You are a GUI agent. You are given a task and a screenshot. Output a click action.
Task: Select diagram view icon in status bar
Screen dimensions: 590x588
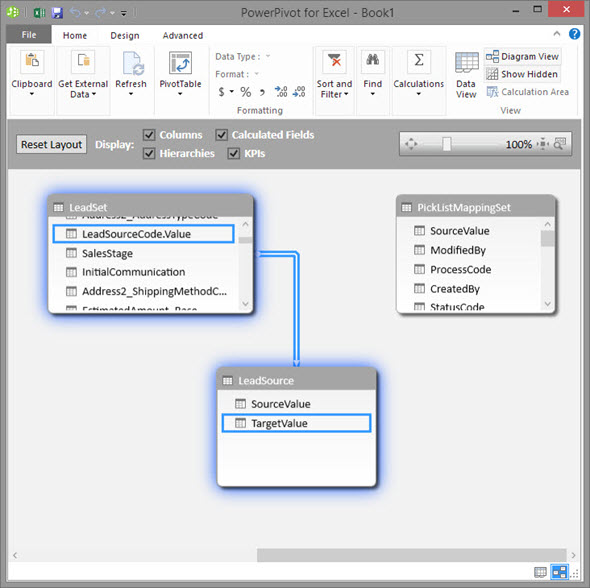(559, 572)
